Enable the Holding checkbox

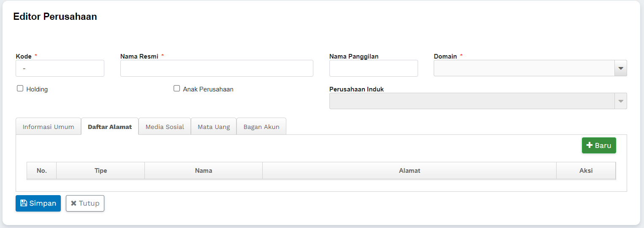[20, 89]
